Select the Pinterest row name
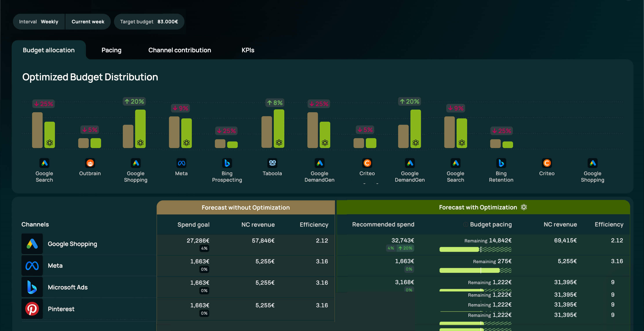The image size is (644, 331). click(x=61, y=309)
